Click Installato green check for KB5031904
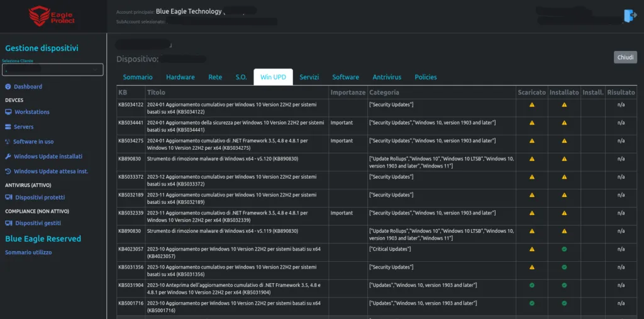 coord(564,285)
